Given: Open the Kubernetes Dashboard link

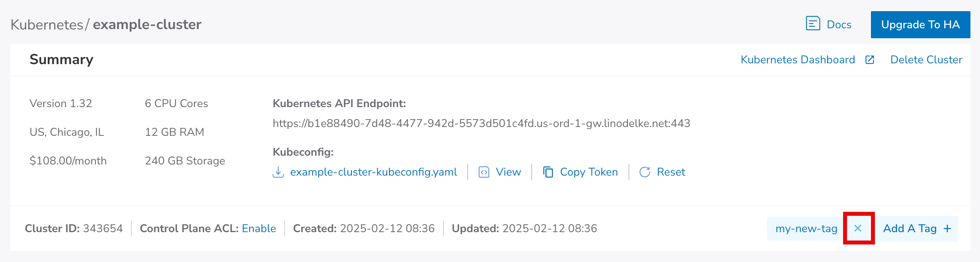Looking at the screenshot, I should pyautogui.click(x=797, y=60).
